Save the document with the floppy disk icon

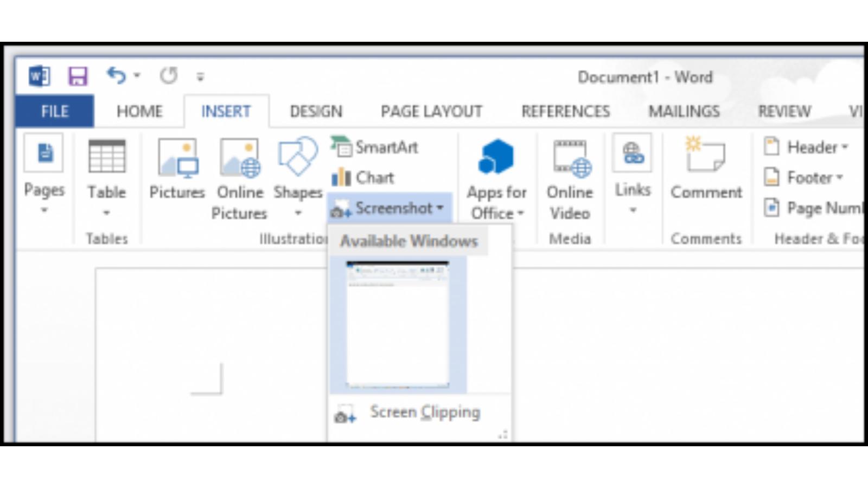78,76
